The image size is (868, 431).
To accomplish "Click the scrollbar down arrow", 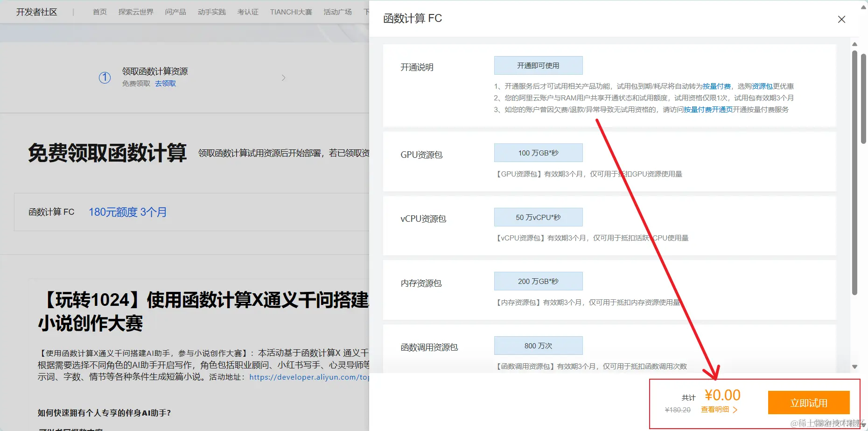I will [x=854, y=367].
